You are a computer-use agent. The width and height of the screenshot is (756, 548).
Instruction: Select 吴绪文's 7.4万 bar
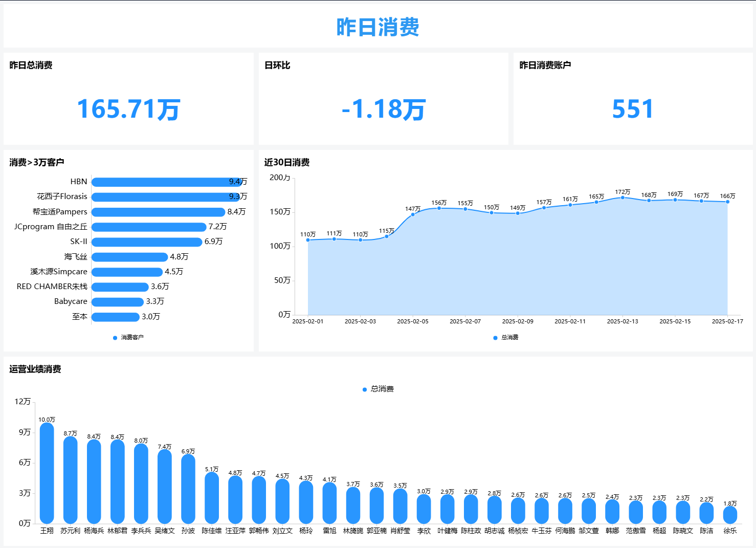(x=165, y=487)
